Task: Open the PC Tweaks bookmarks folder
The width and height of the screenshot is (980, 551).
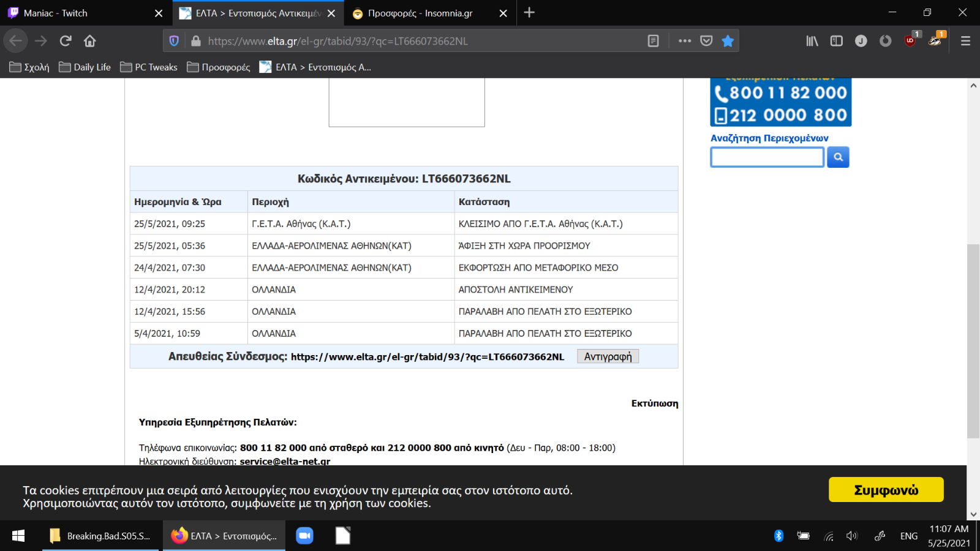Action: pos(149,67)
